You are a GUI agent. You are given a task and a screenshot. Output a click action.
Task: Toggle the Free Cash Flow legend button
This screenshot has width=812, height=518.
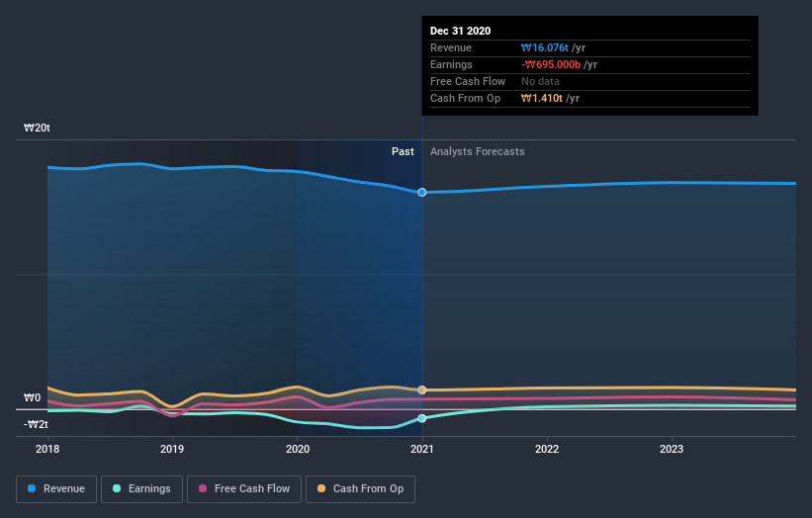tap(244, 489)
